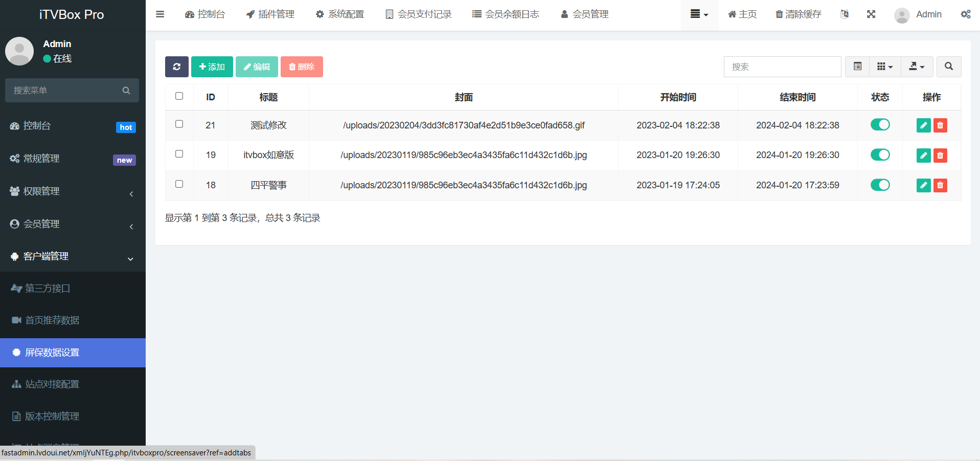This screenshot has height=461, width=980.
Task: Check the select-all checkbox in table header
Action: tap(179, 96)
